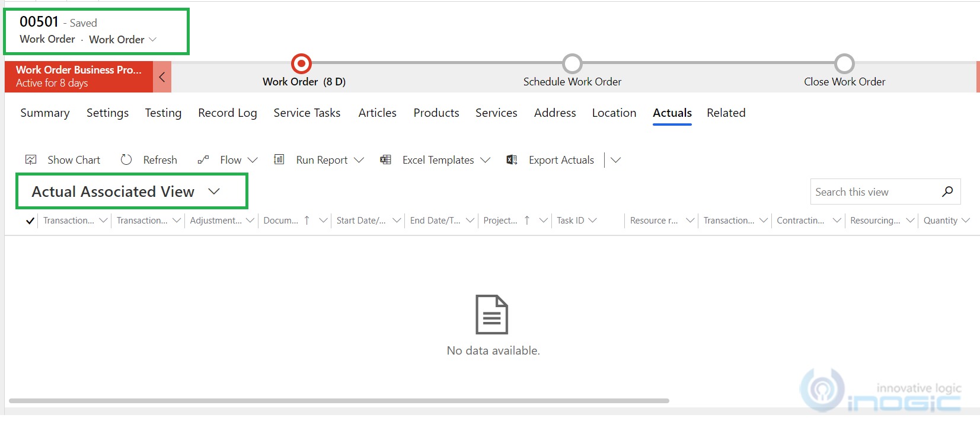This screenshot has height=437, width=980.
Task: Click the Task ID column header
Action: click(x=570, y=220)
